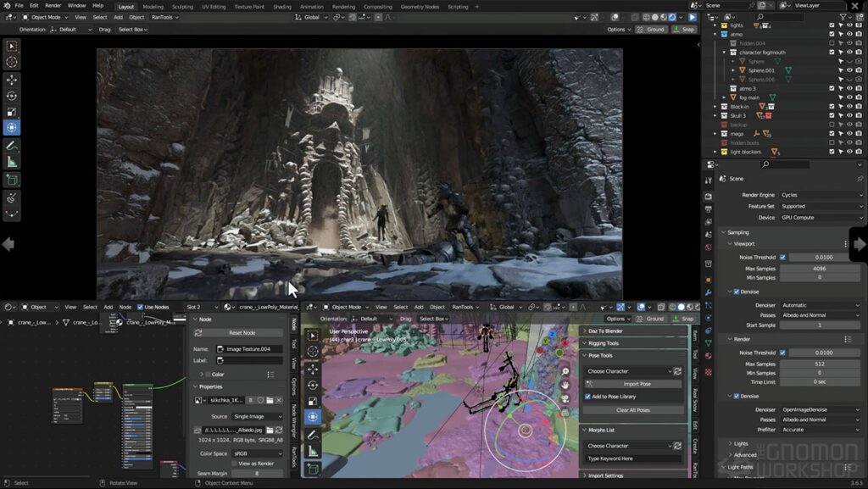Open image file via folder icon next to silkchka
The image size is (868, 489).
(x=270, y=400)
